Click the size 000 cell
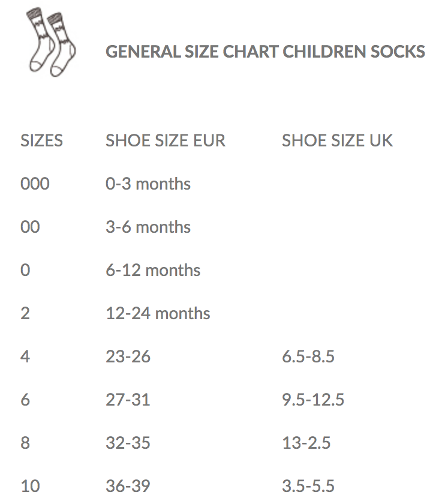 point(35,184)
